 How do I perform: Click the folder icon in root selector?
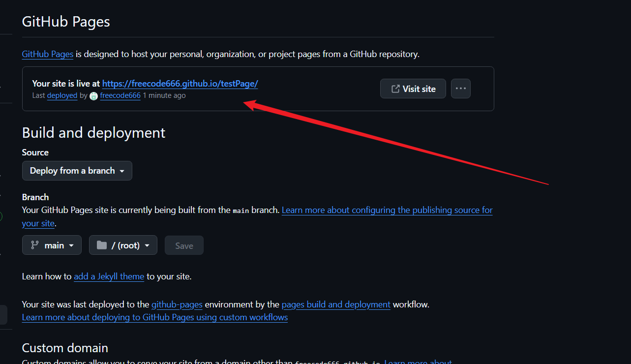coord(102,245)
